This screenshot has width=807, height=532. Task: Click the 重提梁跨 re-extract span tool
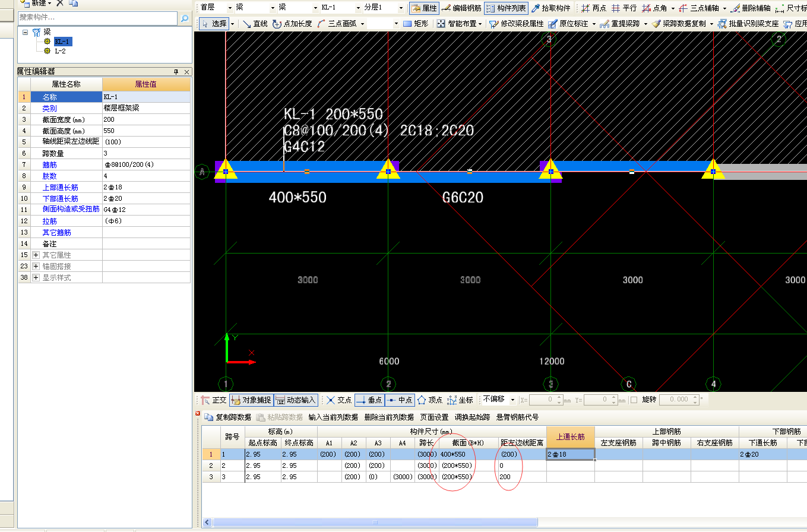click(x=620, y=24)
